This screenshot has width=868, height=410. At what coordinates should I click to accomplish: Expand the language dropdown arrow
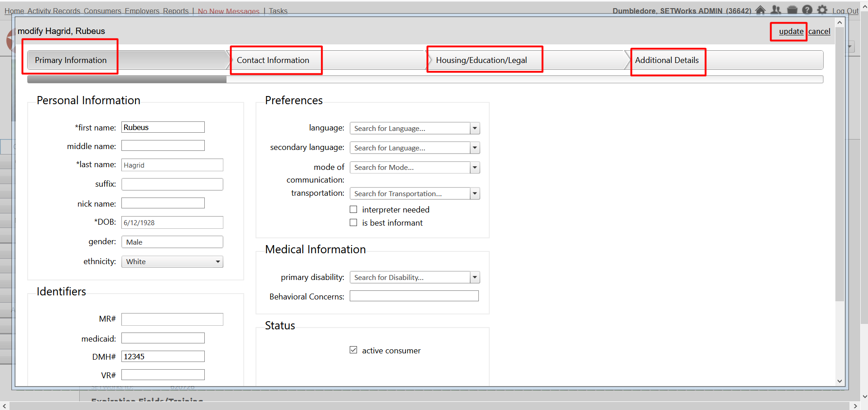coord(475,128)
